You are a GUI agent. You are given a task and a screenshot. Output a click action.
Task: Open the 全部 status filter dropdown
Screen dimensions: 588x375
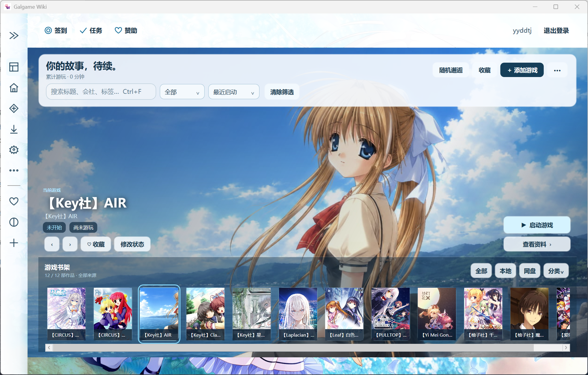coord(182,92)
